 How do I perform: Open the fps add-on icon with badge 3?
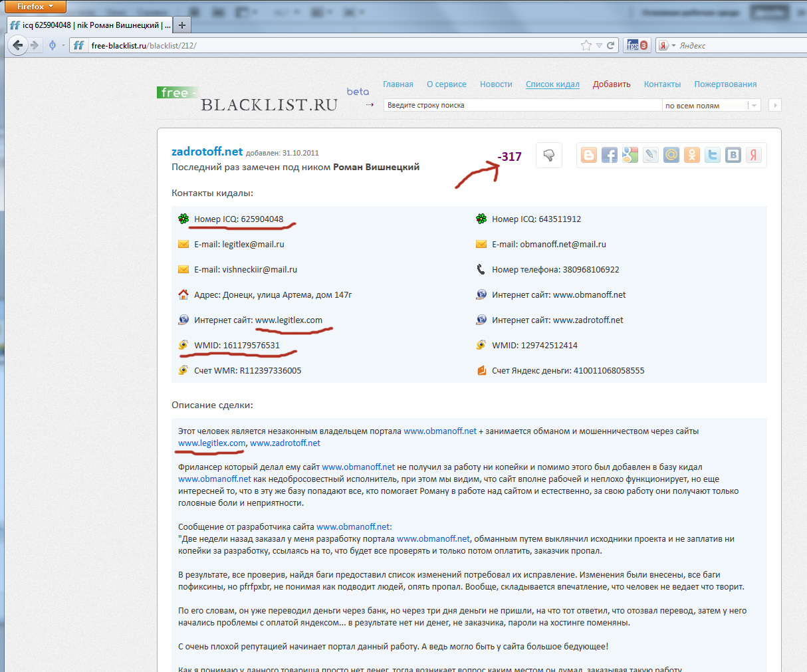click(637, 45)
